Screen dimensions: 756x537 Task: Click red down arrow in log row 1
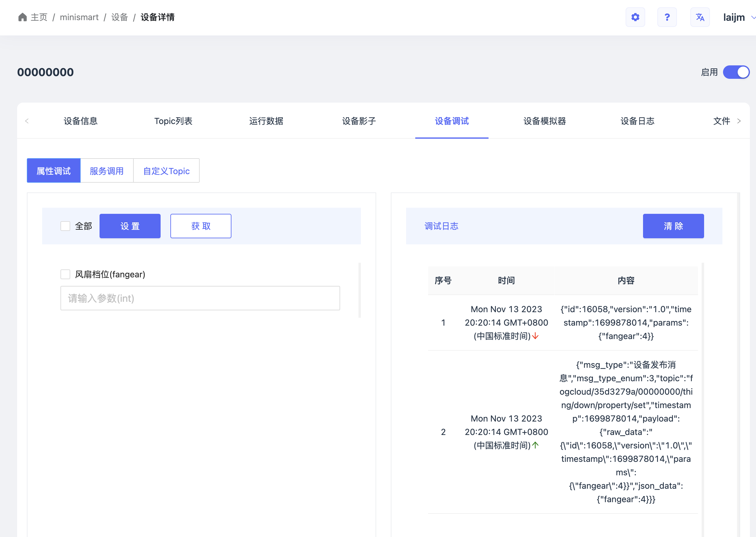(535, 336)
